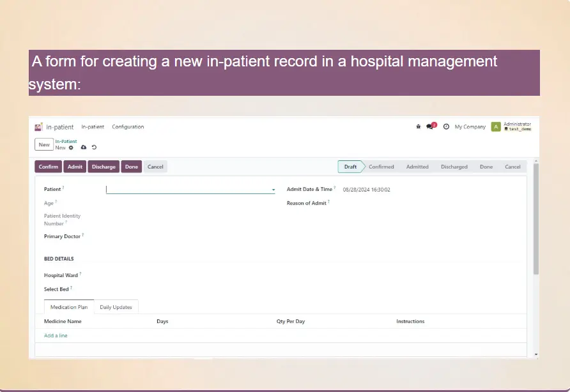The width and height of the screenshot is (570, 392).
Task: Open the debug bug icon menu
Action: pyautogui.click(x=419, y=127)
